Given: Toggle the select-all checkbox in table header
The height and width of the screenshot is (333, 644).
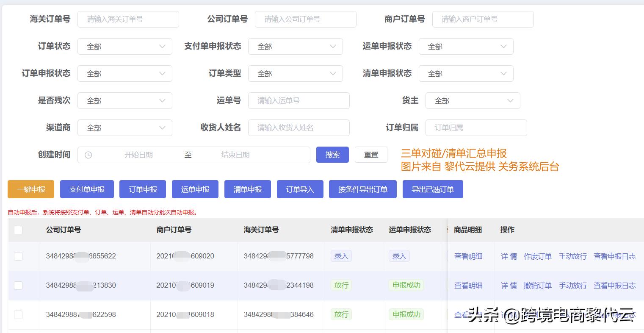Looking at the screenshot, I should point(18,230).
